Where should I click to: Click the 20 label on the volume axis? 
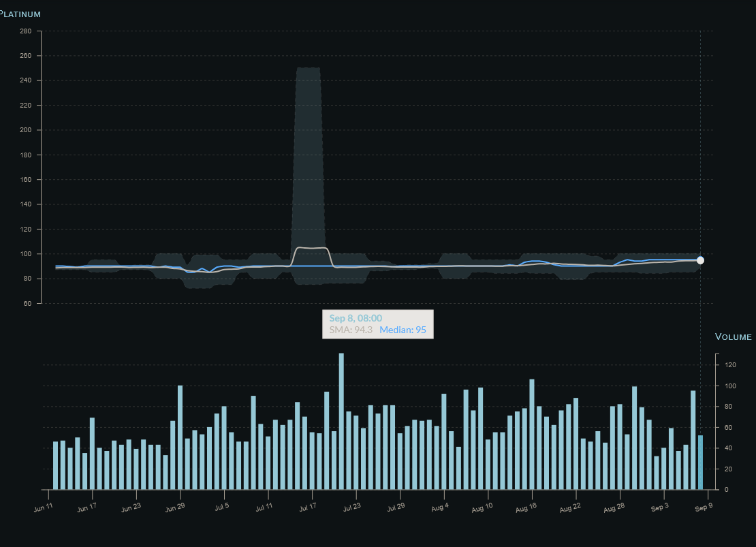pyautogui.click(x=729, y=469)
